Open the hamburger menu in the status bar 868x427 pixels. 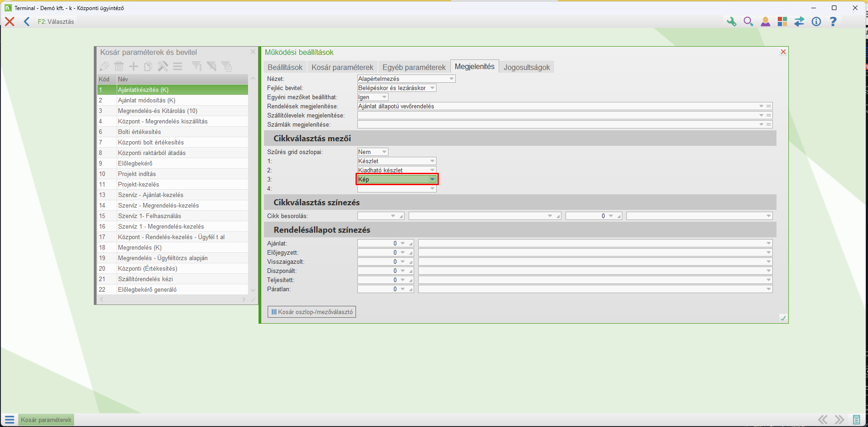tap(10, 420)
